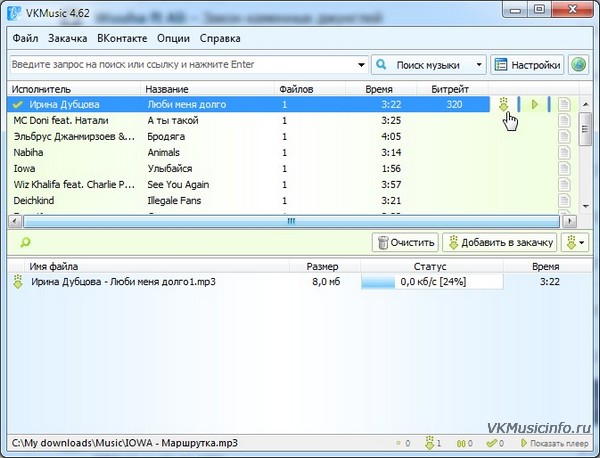Click the 4:05 duration value
Viewport: 600px width, 458px height.
pyautogui.click(x=391, y=137)
